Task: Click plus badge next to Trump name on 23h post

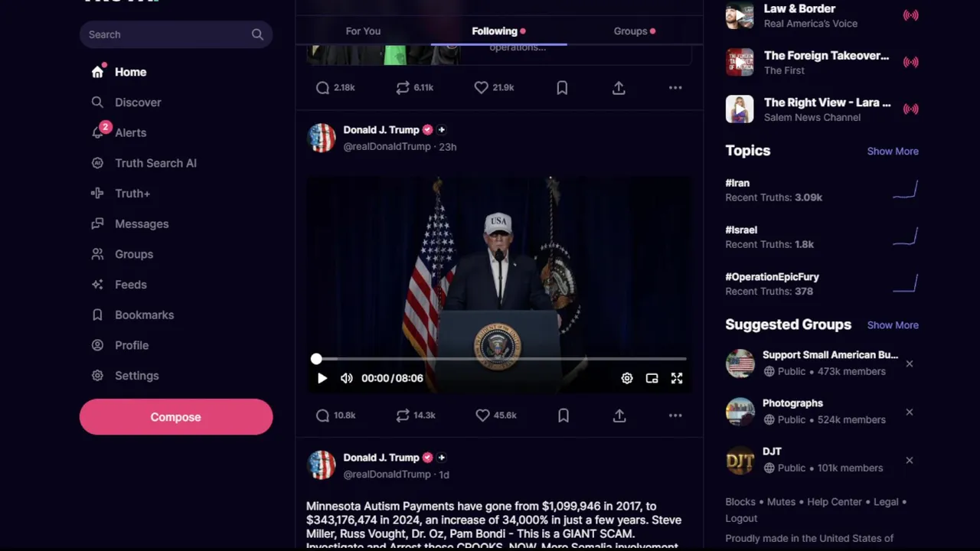Action: coord(441,130)
